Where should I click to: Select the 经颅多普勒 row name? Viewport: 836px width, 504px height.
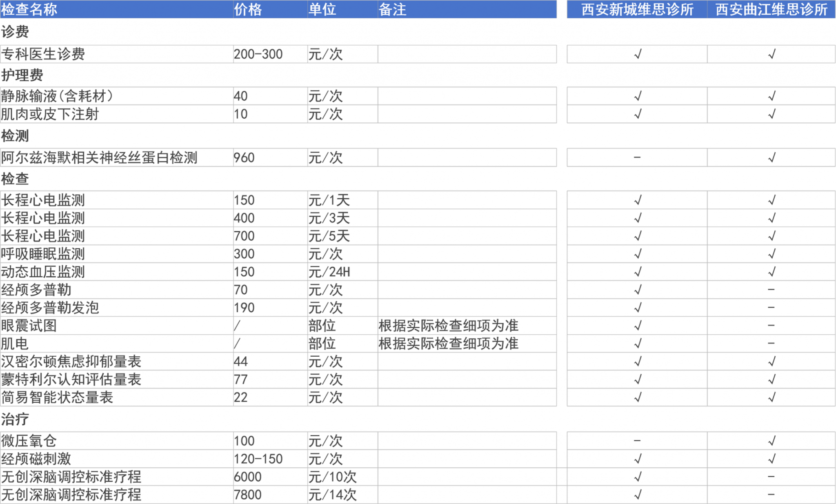point(36,290)
